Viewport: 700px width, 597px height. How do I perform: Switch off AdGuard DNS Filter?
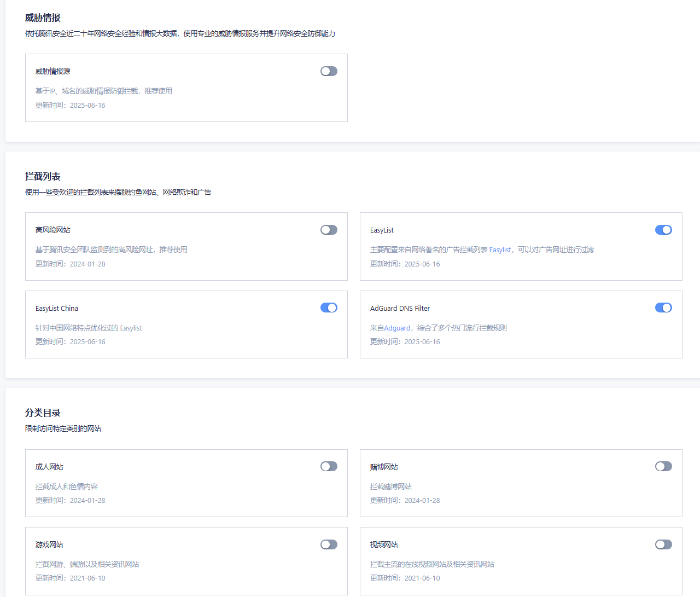coord(663,308)
